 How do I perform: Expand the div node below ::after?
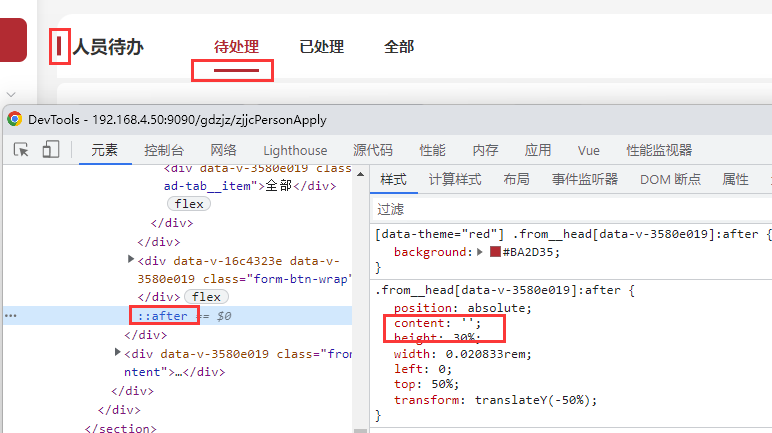119,353
